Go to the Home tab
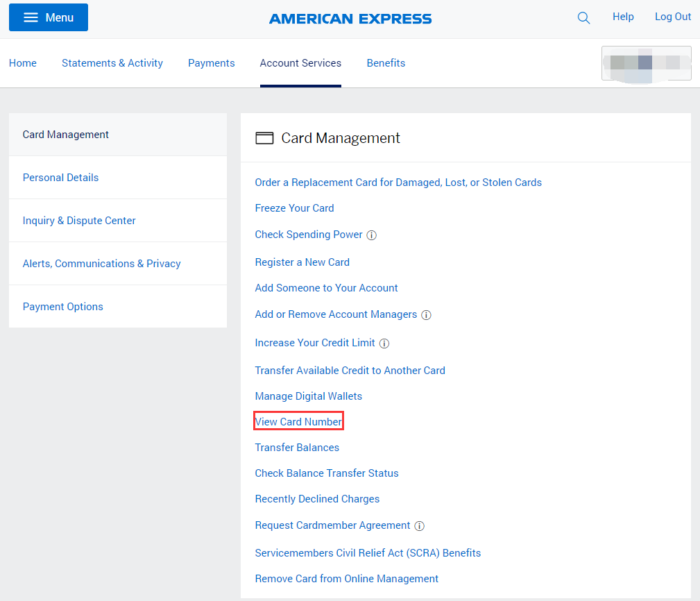This screenshot has width=700, height=601. coord(23,63)
